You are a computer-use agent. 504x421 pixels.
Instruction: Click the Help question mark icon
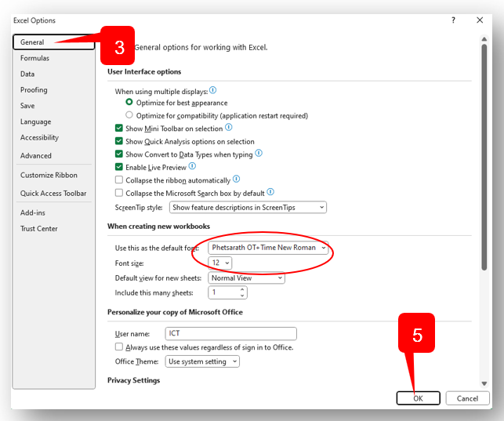coord(453,20)
